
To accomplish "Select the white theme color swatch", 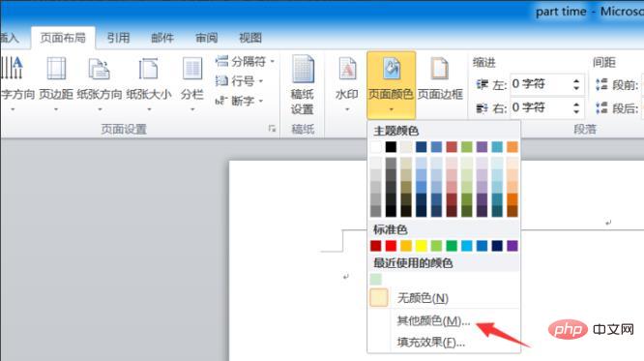I will [376, 147].
